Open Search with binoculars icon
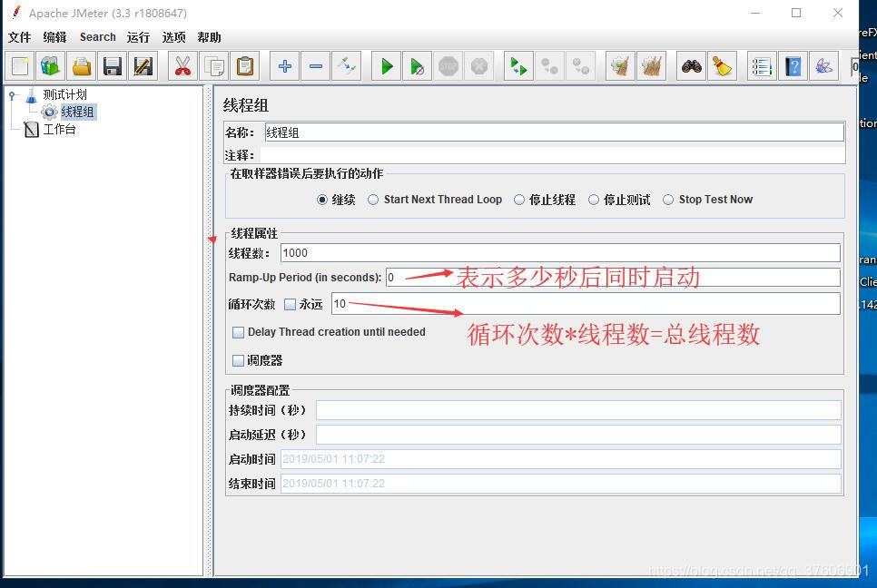The height and width of the screenshot is (588, 877). [691, 66]
